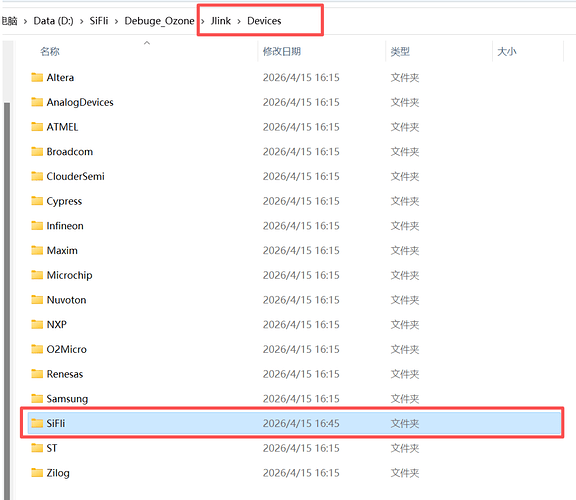Toggle the sort direction arrow above the name column
The height and width of the screenshot is (500, 576).
[x=147, y=43]
